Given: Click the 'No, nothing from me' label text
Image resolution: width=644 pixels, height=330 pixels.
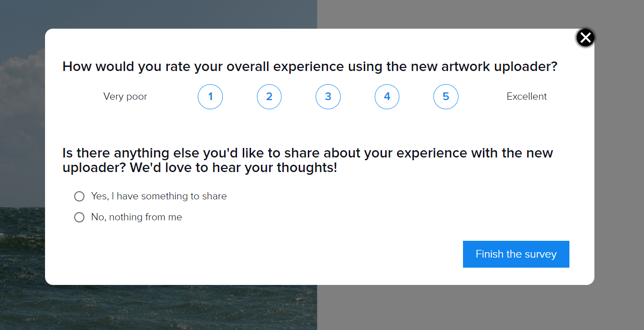Looking at the screenshot, I should point(136,217).
